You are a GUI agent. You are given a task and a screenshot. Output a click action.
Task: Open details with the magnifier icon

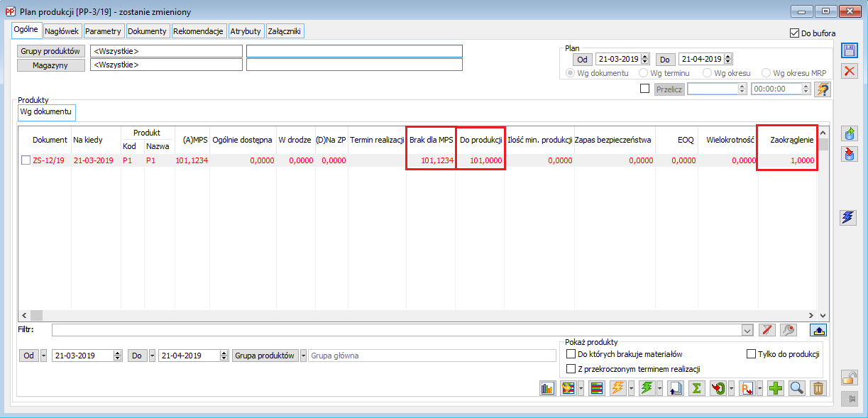[x=797, y=388]
